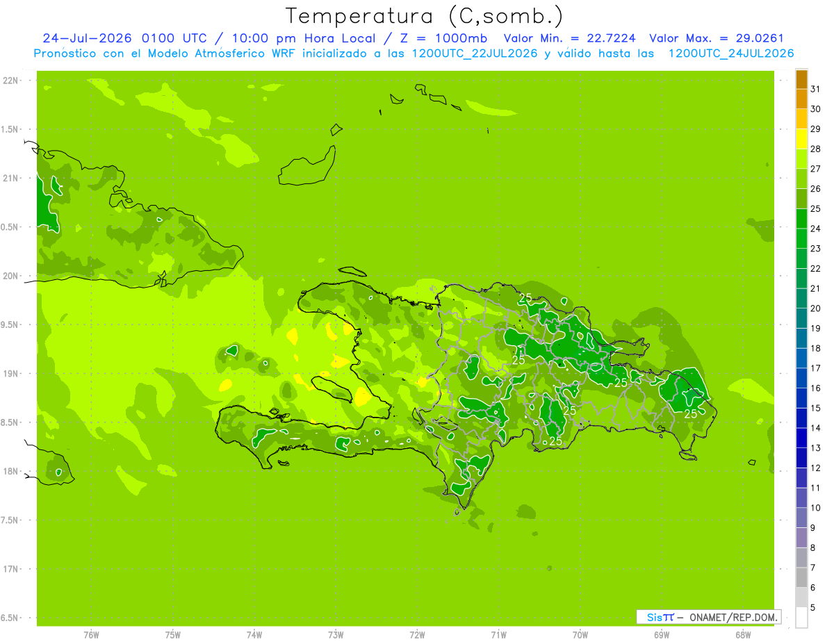Click the 'ONAMET/REP.DOM.' credit label
Viewport: 834px width, 644px height.
[734, 617]
